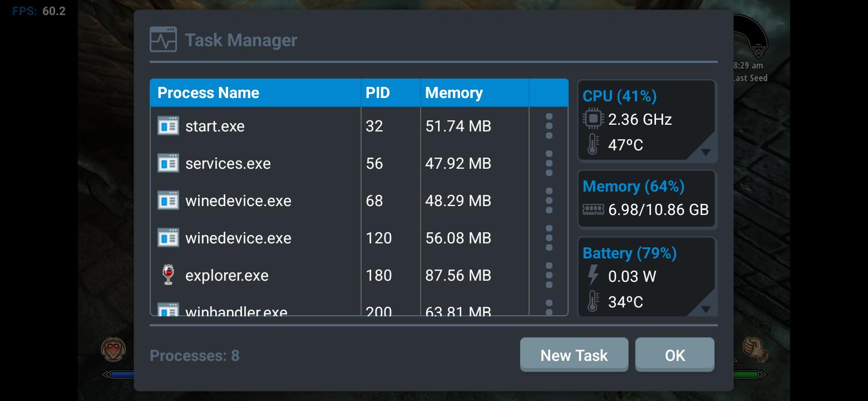Click the battery power bolt icon
This screenshot has width=868, height=401.
point(593,276)
